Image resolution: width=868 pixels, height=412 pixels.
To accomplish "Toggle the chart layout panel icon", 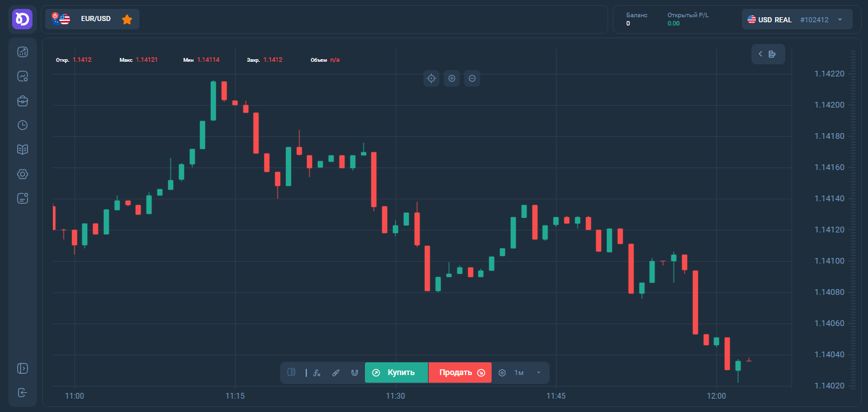I will 291,373.
